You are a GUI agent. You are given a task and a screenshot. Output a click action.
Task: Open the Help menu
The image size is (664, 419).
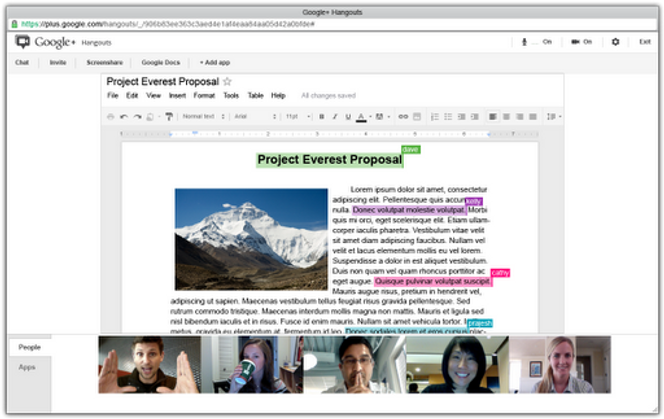[278, 96]
